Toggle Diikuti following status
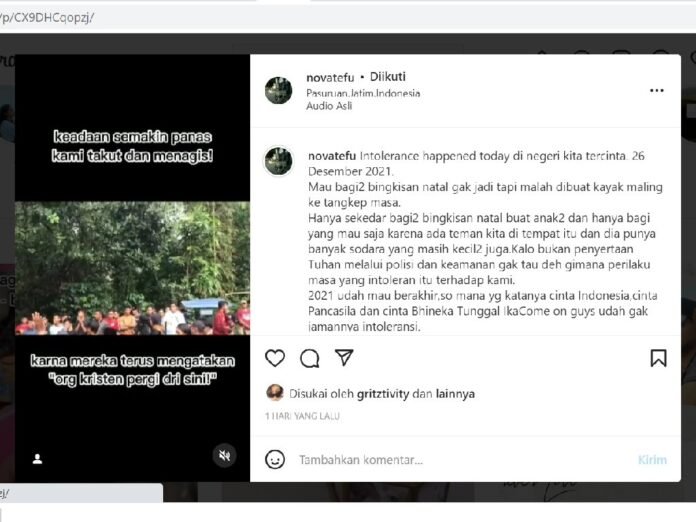The image size is (696, 522). tap(388, 77)
